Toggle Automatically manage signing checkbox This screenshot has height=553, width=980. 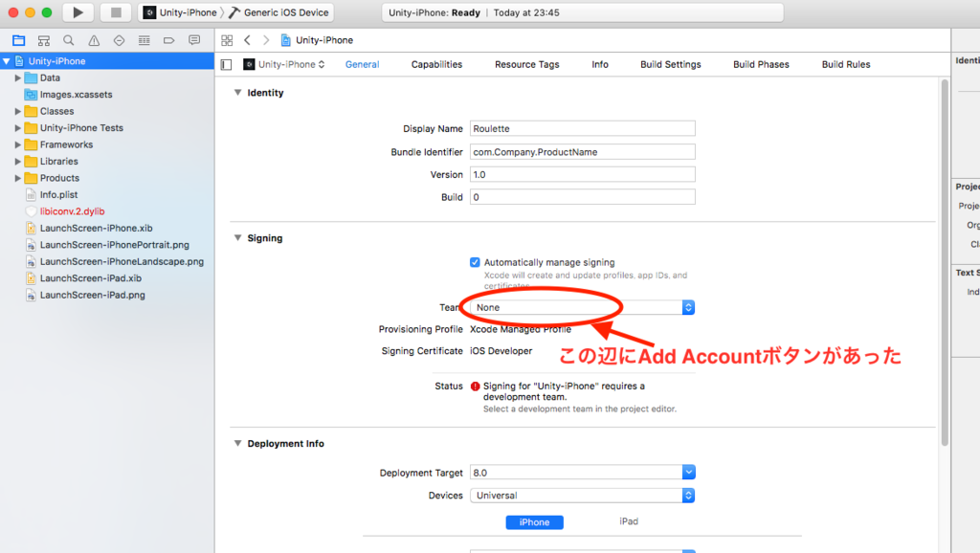coord(475,262)
